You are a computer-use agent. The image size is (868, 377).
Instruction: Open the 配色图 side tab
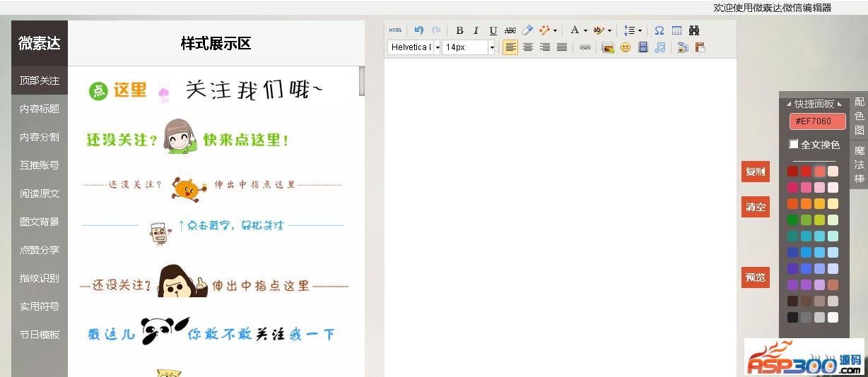(x=859, y=116)
